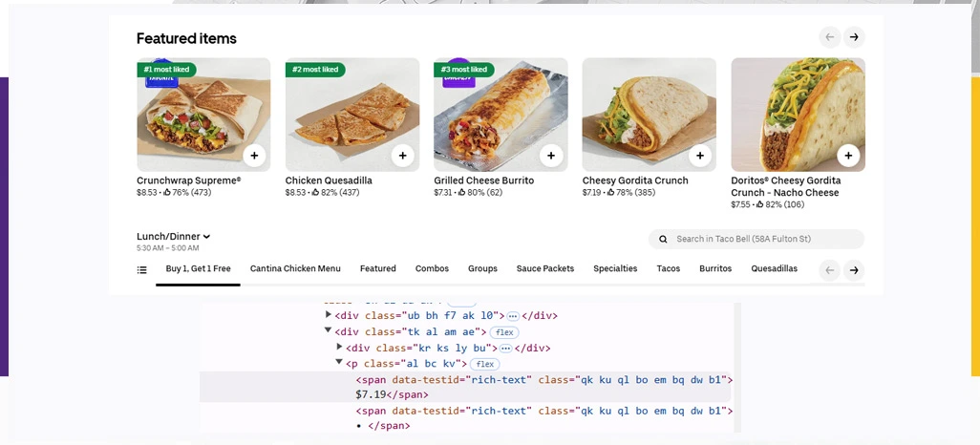Click Grilled Cheese Burrito item name
The image size is (980, 445).
pyautogui.click(x=483, y=180)
